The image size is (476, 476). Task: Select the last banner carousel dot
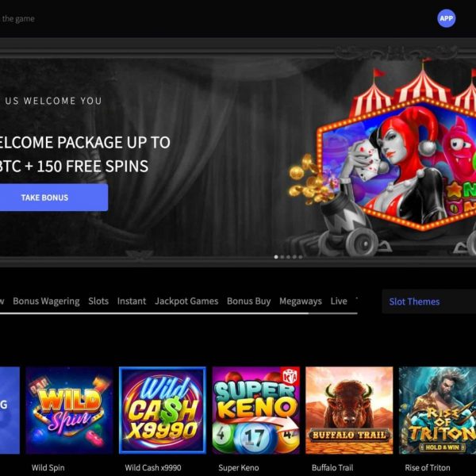click(300, 257)
